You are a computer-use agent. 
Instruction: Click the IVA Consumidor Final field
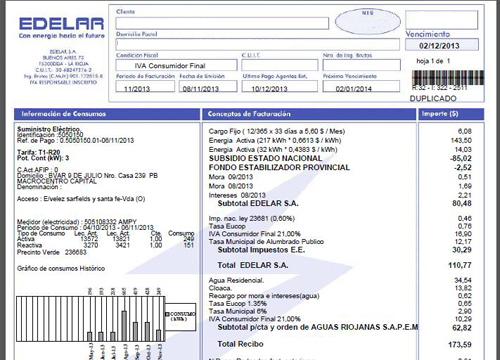click(x=176, y=65)
